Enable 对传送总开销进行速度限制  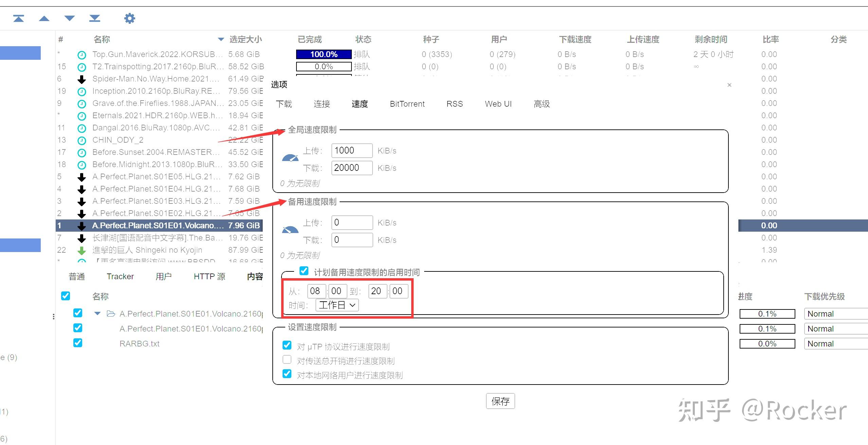[287, 359]
